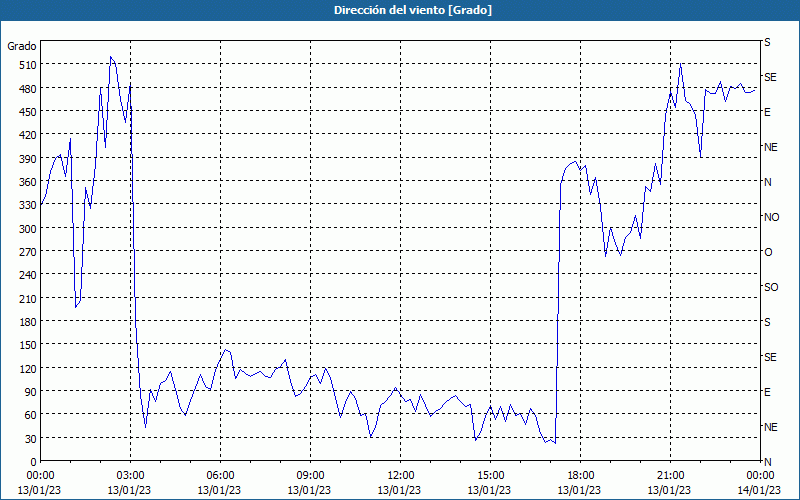The image size is (800, 500).
Task: Select the '60' degree axis label
Action: point(31,415)
